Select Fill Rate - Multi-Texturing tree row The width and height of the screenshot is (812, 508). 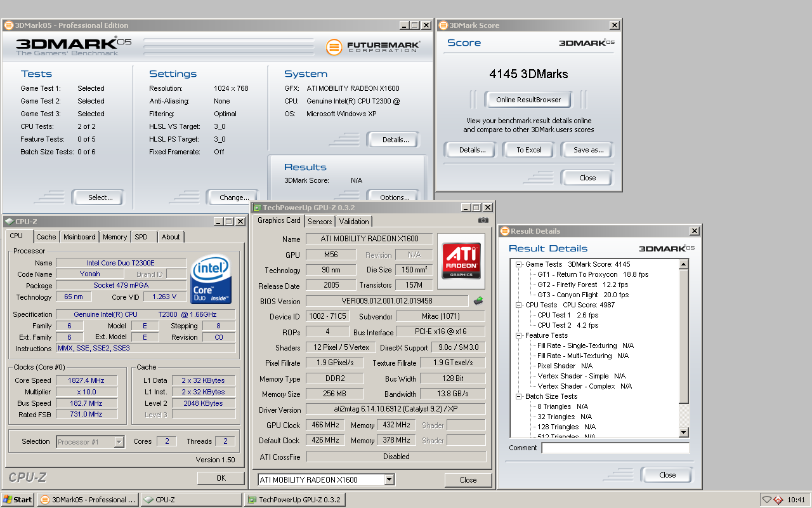click(584, 356)
